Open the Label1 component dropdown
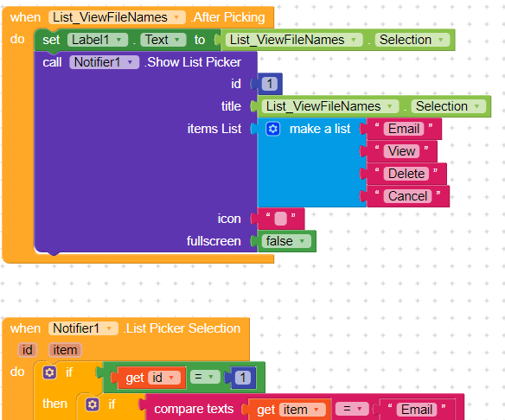 [98, 40]
